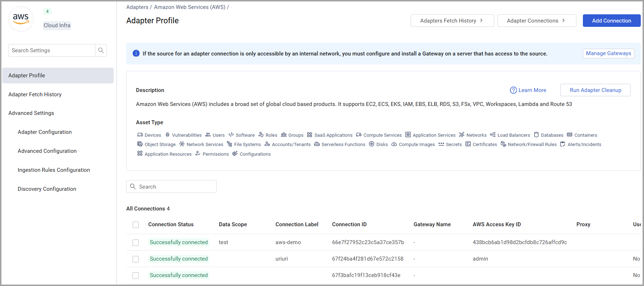644x286 pixels.
Task: Focus the connections Search field
Action: (x=171, y=186)
